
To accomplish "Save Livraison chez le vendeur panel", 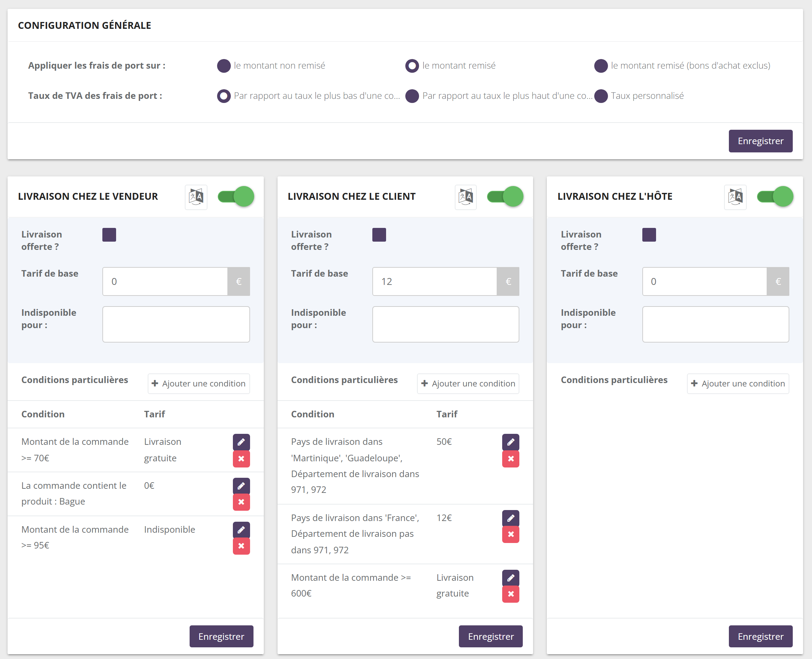I will tap(222, 637).
